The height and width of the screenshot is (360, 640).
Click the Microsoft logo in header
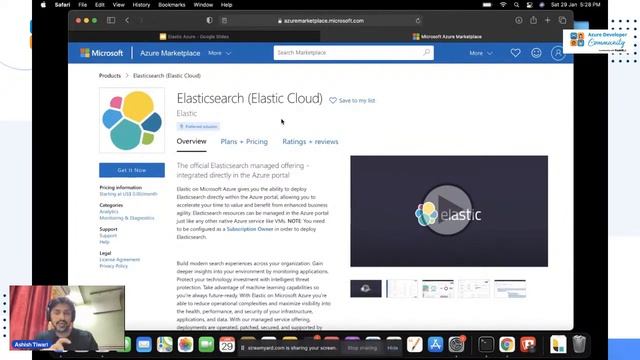point(101,53)
